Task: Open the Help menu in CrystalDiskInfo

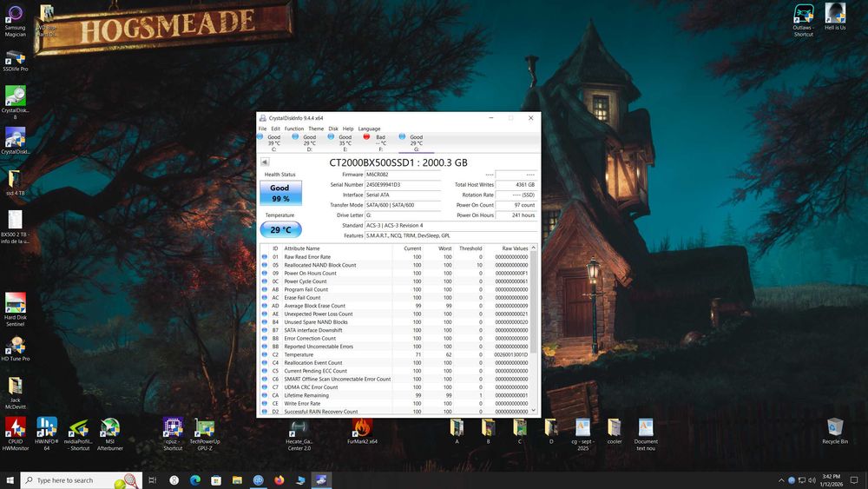Action: click(348, 129)
